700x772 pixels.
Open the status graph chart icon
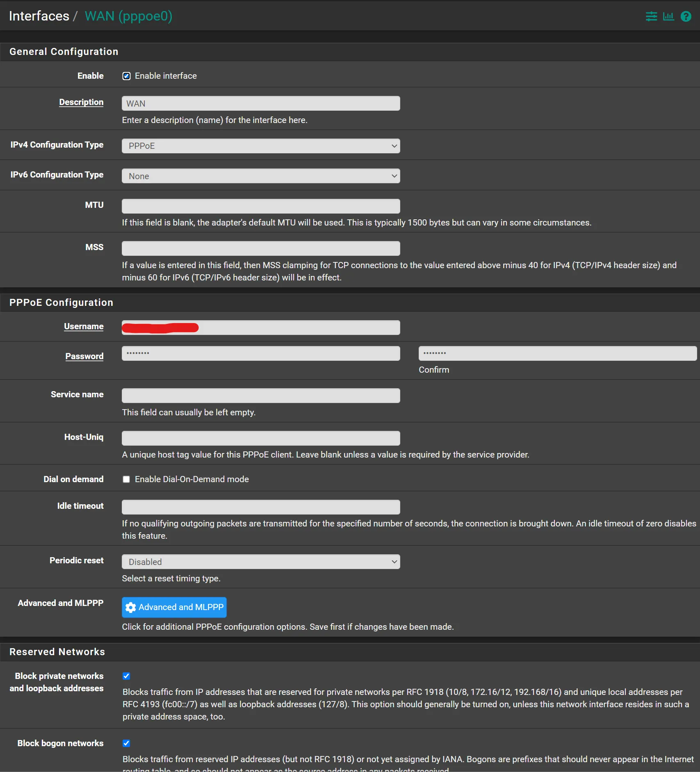coord(668,16)
